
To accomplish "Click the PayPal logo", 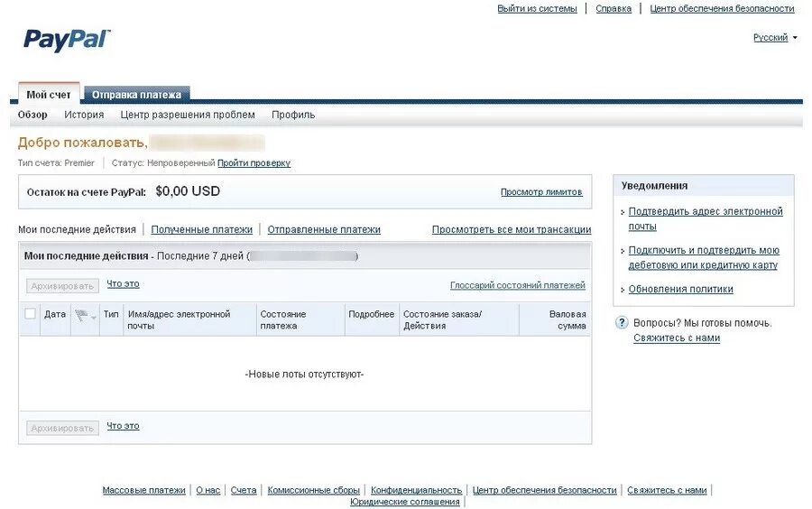I will (67, 40).
